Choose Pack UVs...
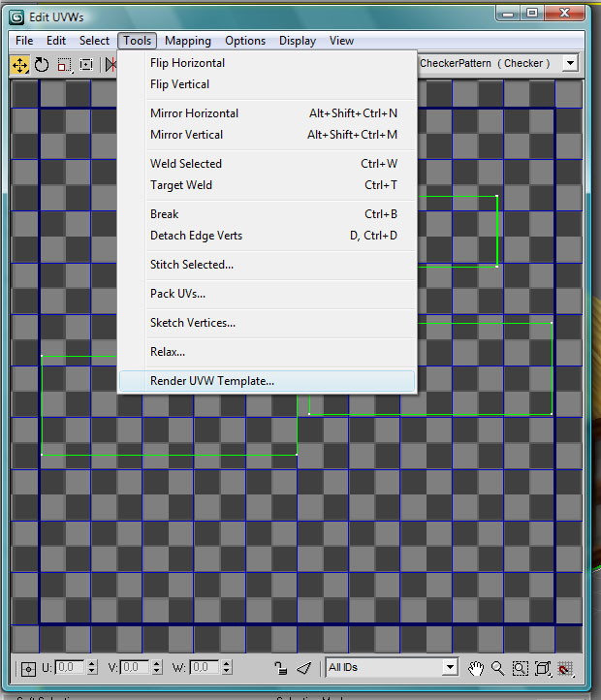The width and height of the screenshot is (601, 700). click(267, 294)
